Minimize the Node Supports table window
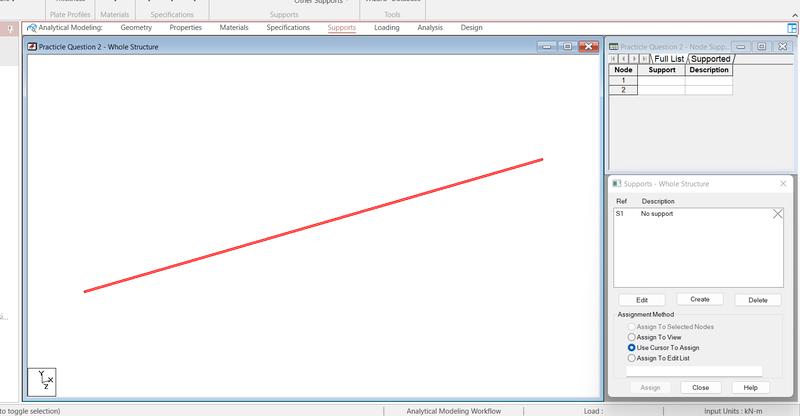 pos(741,46)
